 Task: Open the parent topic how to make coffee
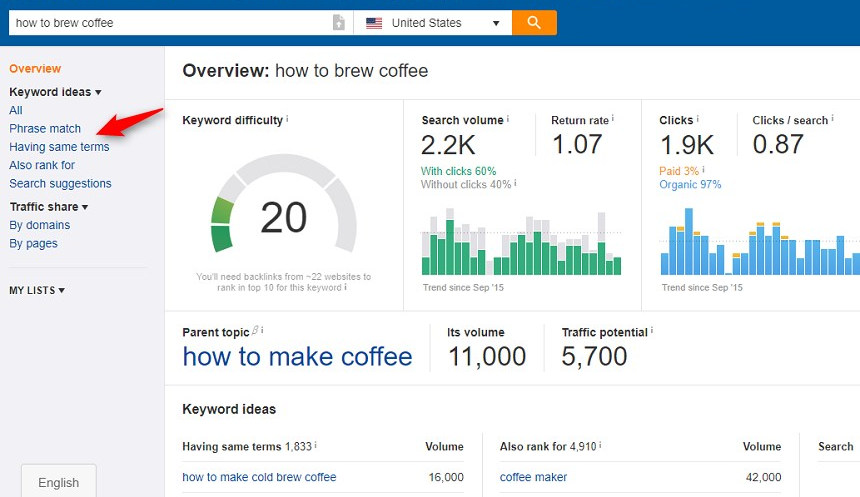click(297, 357)
